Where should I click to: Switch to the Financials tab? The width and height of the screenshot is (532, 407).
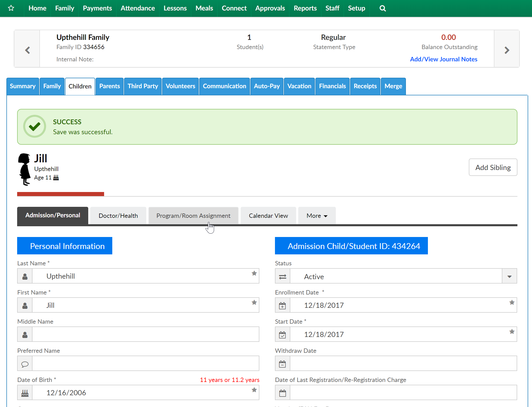pos(332,86)
